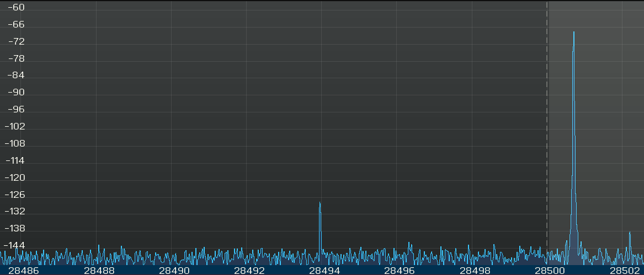
Task: Click the 28488 frequency label
Action: click(99, 271)
